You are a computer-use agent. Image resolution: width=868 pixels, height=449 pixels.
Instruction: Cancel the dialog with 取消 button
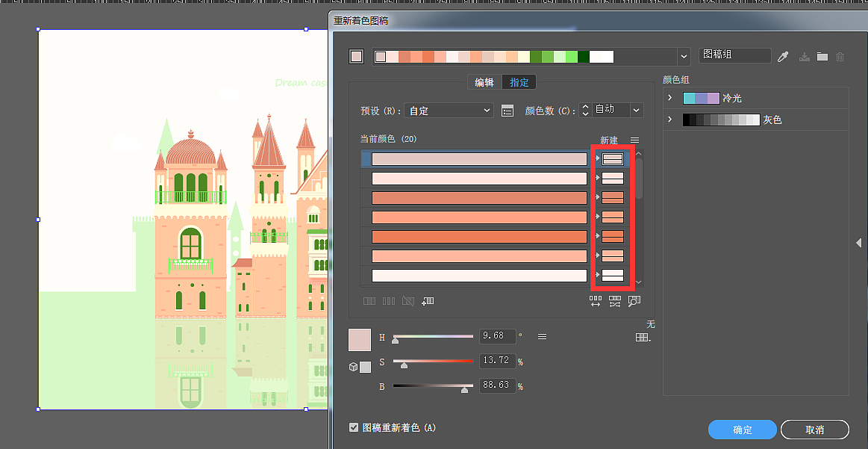click(x=814, y=430)
